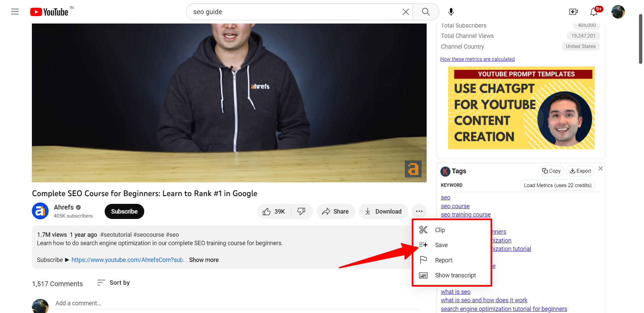
Task: Open the Sort by comments dropdown
Action: point(113,283)
